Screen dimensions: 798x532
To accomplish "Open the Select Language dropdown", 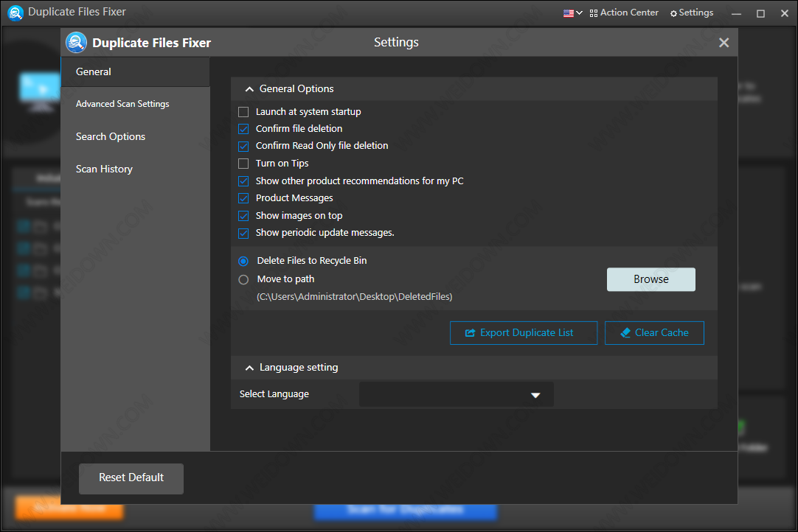I will (x=456, y=395).
